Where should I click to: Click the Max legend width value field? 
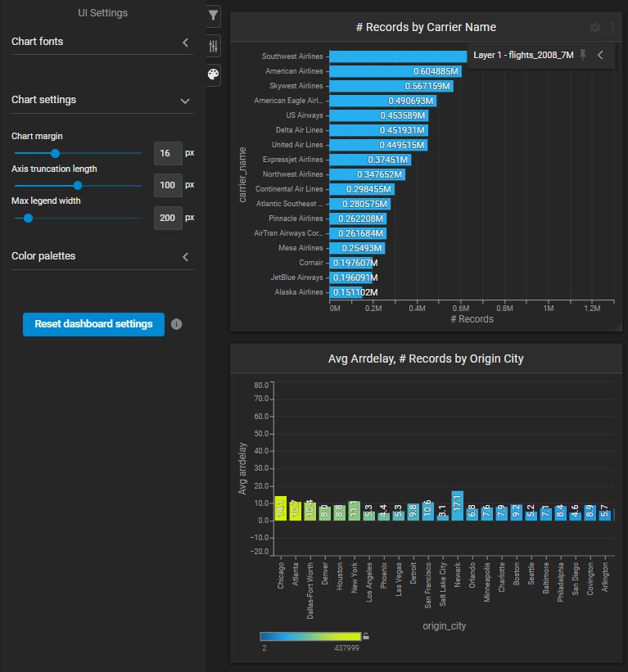point(168,219)
